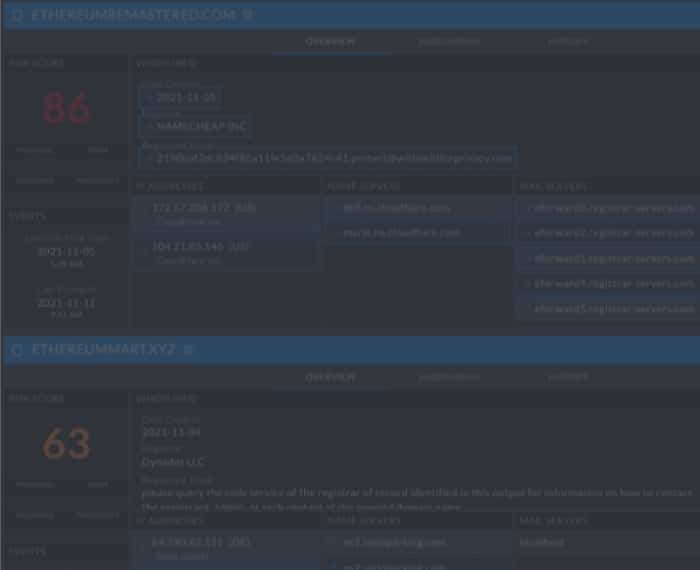
Task: Click the orange risk score 63
Action: pos(67,443)
